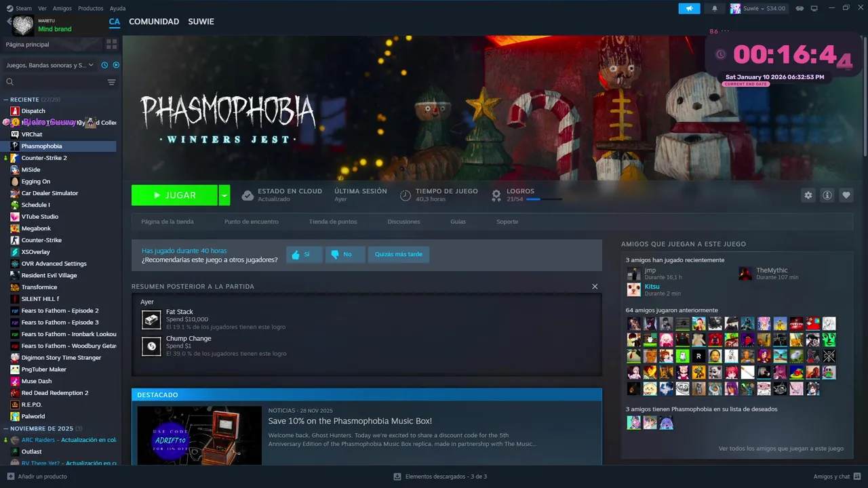Switch library to grid collections view
This screenshot has width=868, height=488.
coord(111,44)
